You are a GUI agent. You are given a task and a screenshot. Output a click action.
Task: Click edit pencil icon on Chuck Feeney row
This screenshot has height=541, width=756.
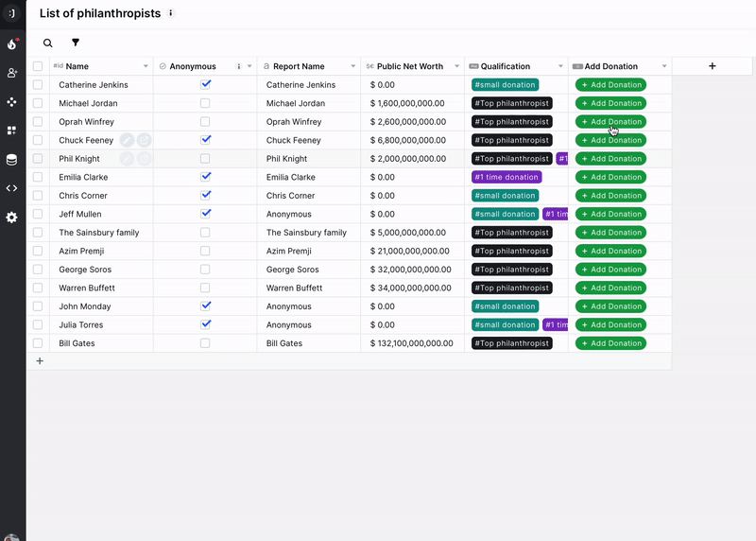pyautogui.click(x=127, y=140)
